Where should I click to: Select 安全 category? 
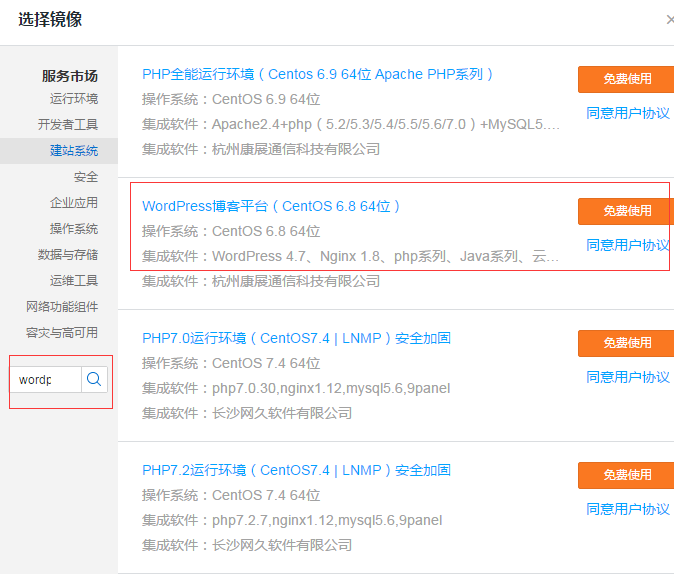pos(86,176)
